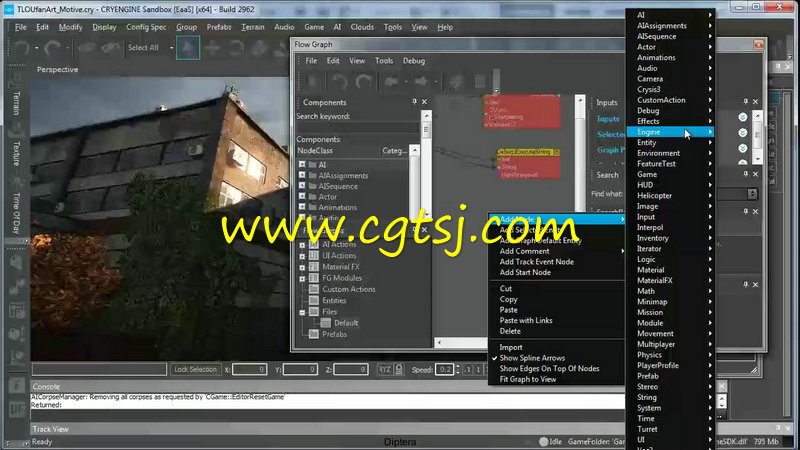800x450 pixels.
Task: Click Flow Graph navigate forward arrow
Action: (x=421, y=82)
